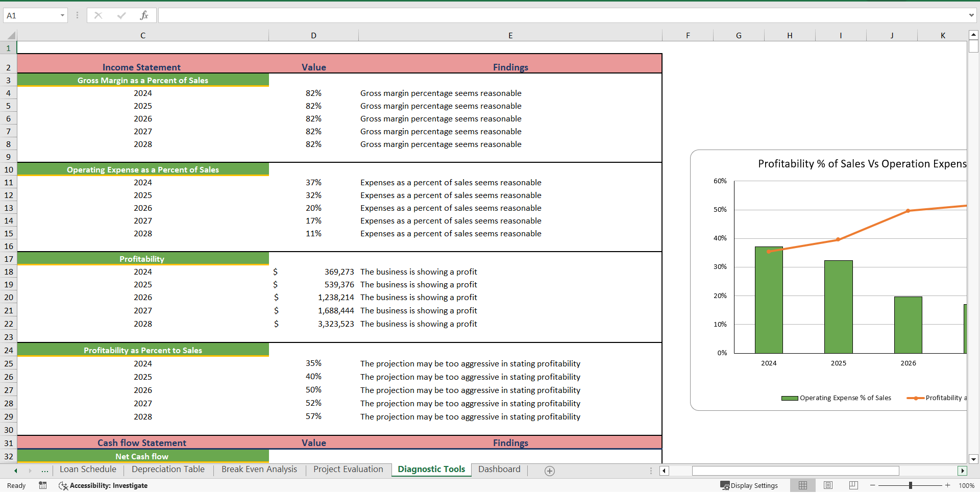
Task: Switch to Normal view icon
Action: pos(803,485)
